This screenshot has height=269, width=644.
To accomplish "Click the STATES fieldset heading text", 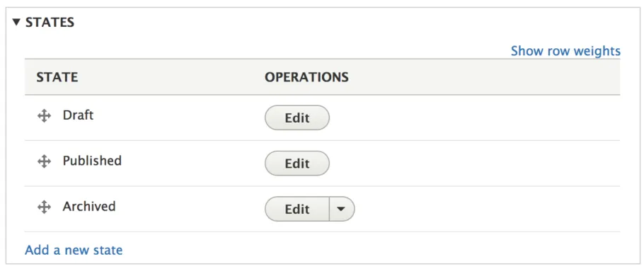I will 50,22.
